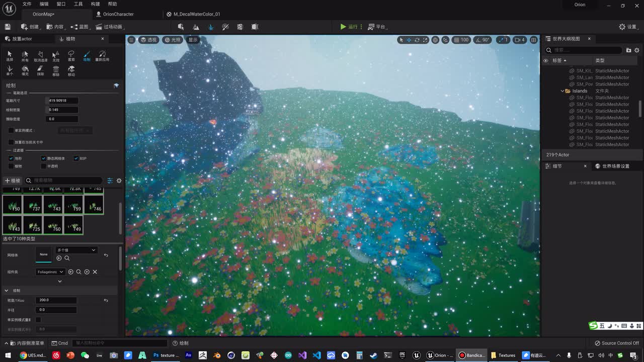644x362 pixels.
Task: Clear the 组件类 value with X icon
Action: [95, 272]
